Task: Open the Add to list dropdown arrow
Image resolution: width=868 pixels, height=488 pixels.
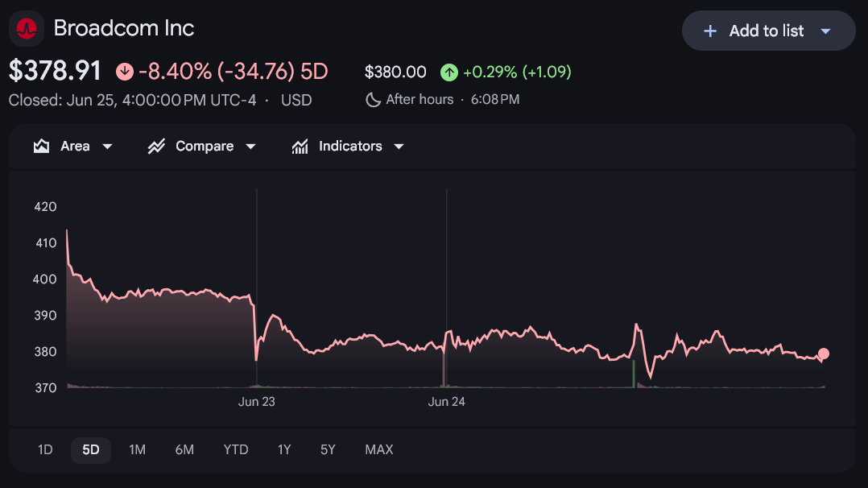Action: 825,31
